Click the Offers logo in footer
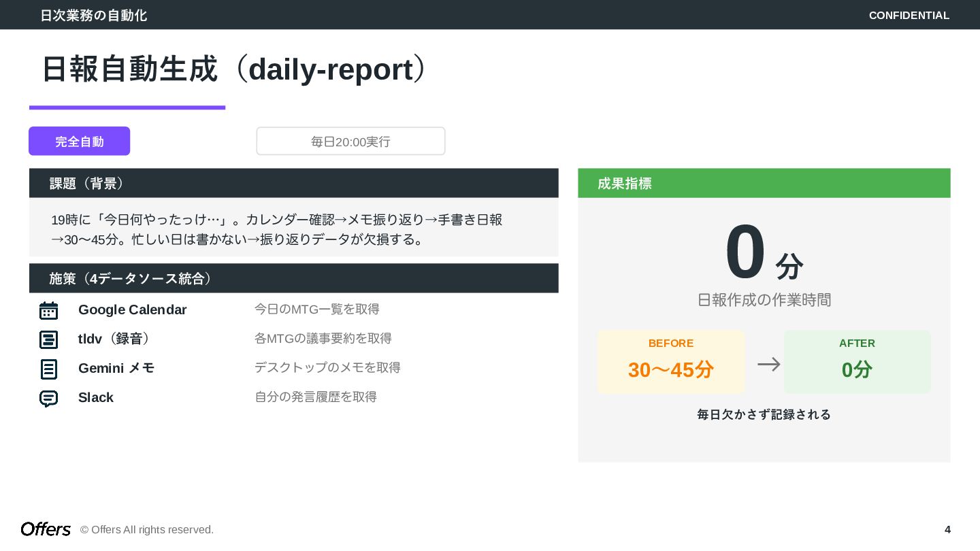Image resolution: width=980 pixels, height=551 pixels. [46, 529]
